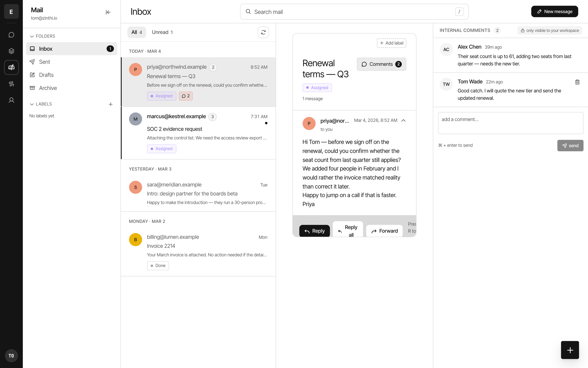Image resolution: width=588 pixels, height=368 pixels.
Task: Open the Sent folder
Action: pyautogui.click(x=71, y=62)
